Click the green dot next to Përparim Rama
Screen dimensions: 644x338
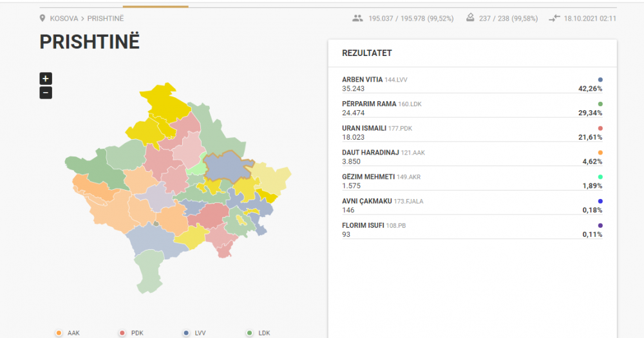click(600, 104)
